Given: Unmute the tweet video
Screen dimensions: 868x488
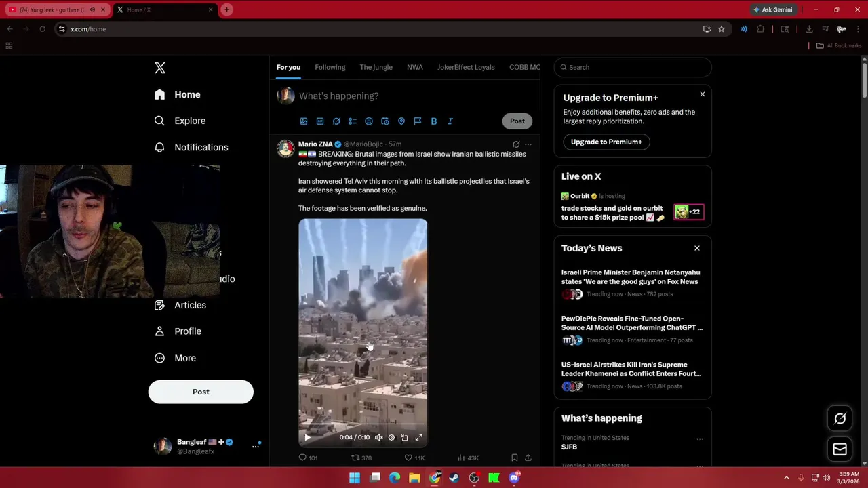Looking at the screenshot, I should (378, 438).
